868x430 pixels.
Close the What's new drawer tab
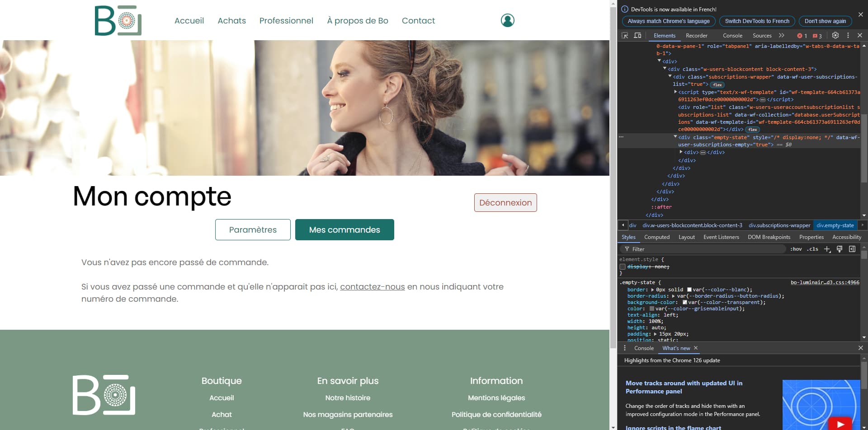[x=696, y=348]
